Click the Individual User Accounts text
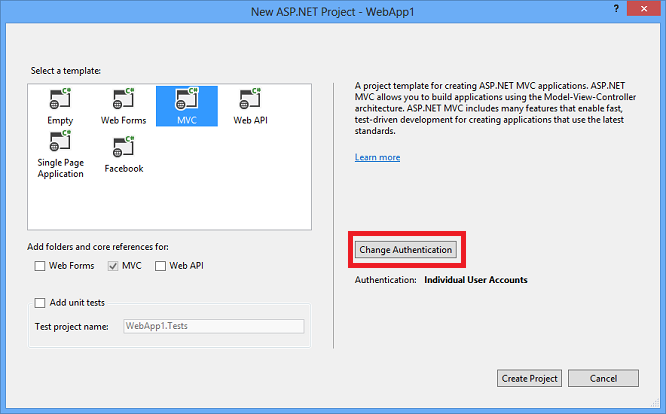 tap(476, 280)
